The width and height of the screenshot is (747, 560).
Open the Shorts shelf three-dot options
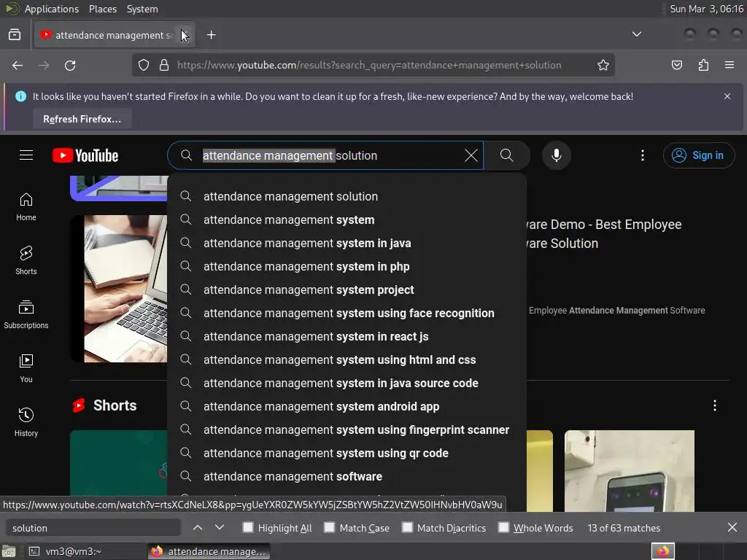(714, 405)
